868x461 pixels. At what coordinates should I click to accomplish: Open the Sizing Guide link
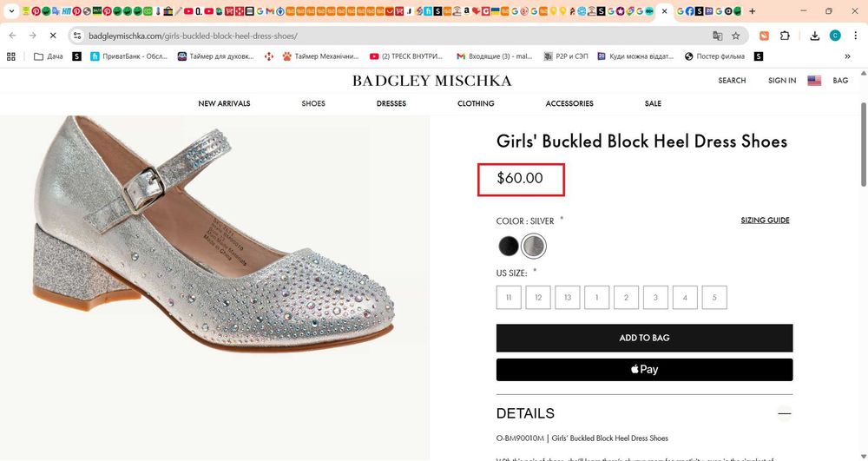coord(765,221)
